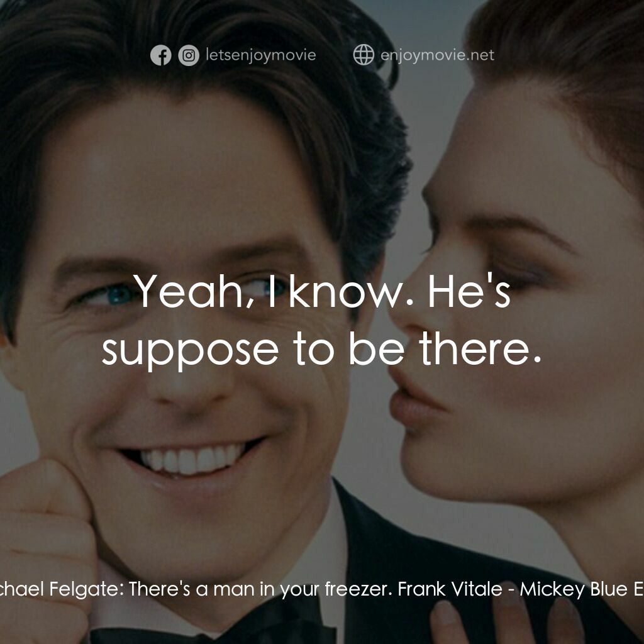Click the globe website icon
This screenshot has width=644, height=644.
click(364, 55)
